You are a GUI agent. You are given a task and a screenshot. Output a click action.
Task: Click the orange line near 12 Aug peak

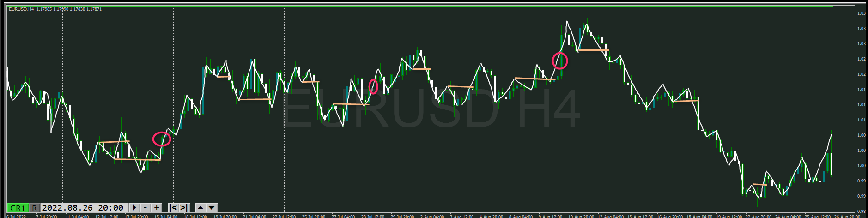593,50
